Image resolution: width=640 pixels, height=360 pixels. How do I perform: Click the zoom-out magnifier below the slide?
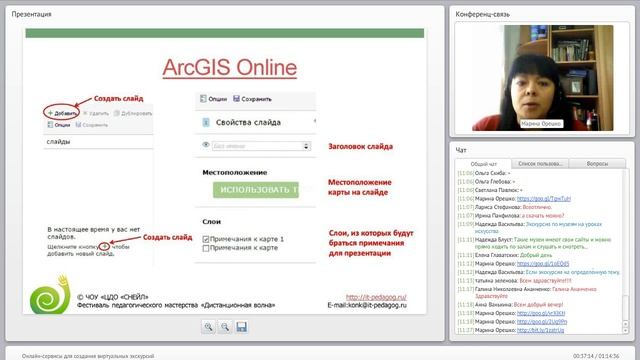tap(225, 327)
